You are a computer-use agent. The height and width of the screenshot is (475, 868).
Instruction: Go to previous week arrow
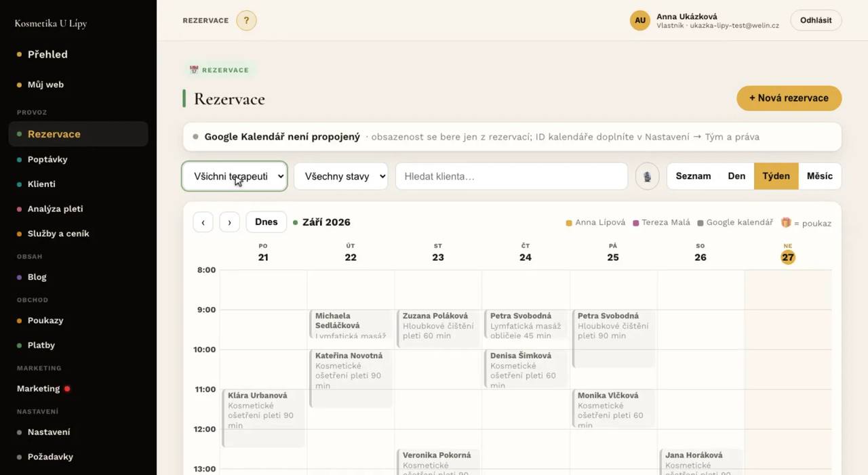[x=203, y=222]
